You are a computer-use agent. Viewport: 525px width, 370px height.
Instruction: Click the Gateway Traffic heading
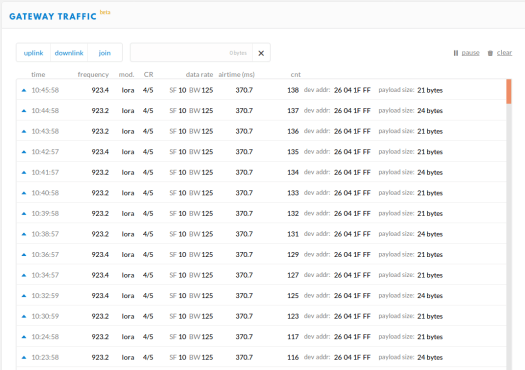(53, 16)
